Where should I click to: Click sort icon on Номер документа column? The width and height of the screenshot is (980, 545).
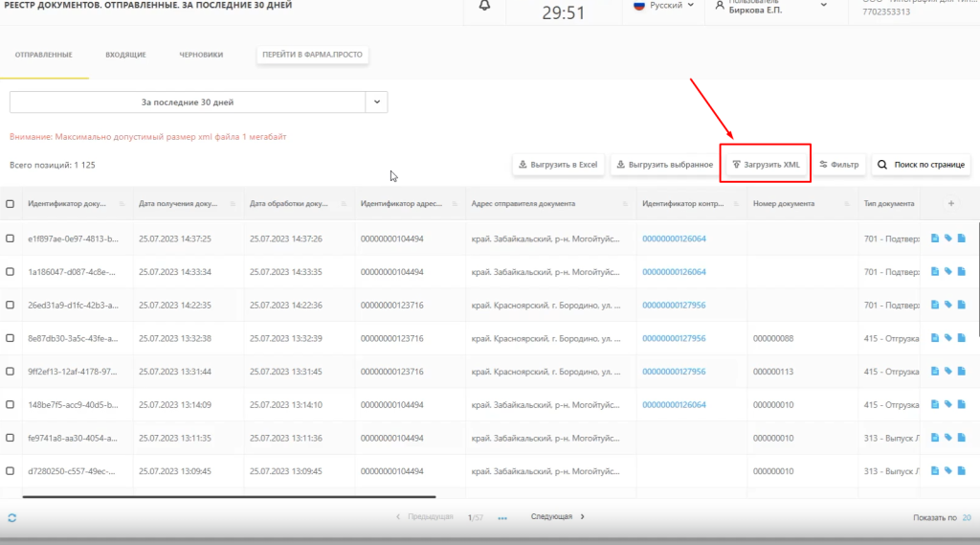(843, 204)
